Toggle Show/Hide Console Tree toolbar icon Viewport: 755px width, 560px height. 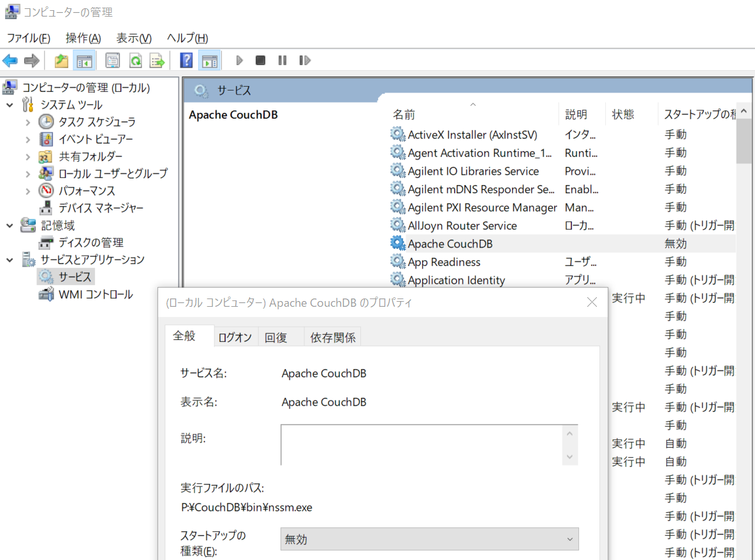pyautogui.click(x=84, y=61)
